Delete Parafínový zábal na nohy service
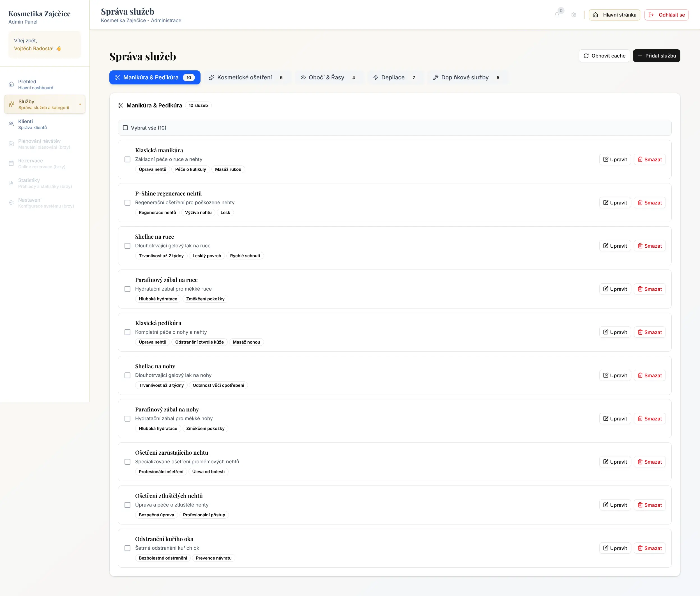The width and height of the screenshot is (700, 596). coord(649,419)
